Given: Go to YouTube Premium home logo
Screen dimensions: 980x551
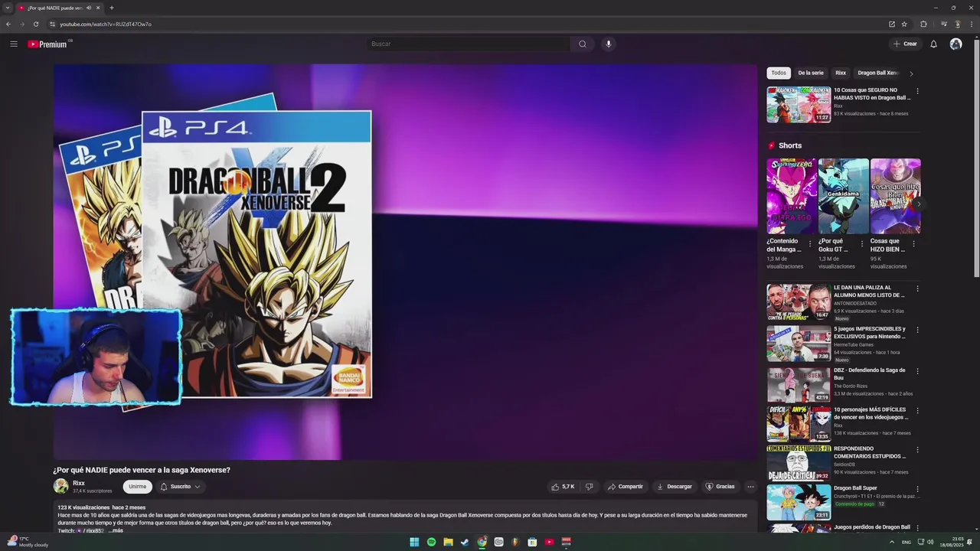Looking at the screenshot, I should coord(47,44).
